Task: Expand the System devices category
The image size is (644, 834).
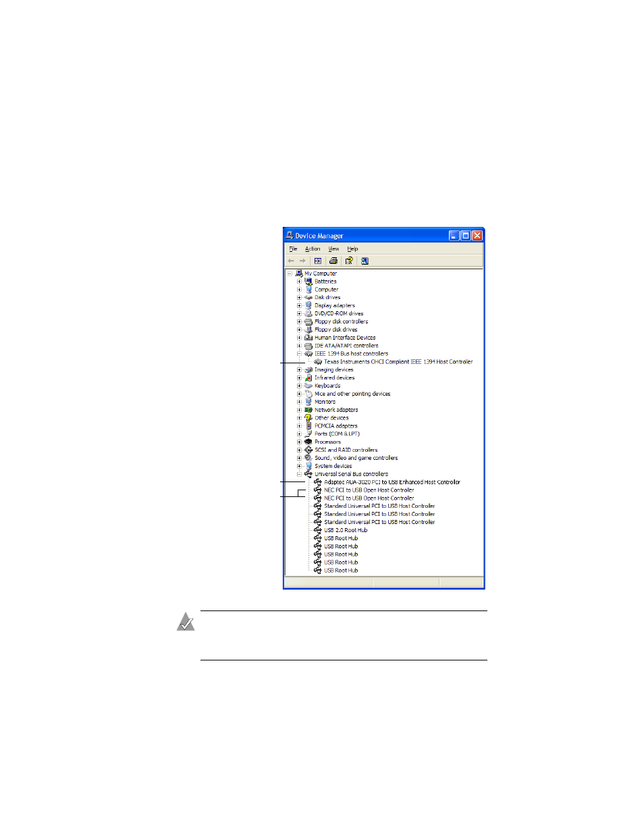Action: coord(299,466)
